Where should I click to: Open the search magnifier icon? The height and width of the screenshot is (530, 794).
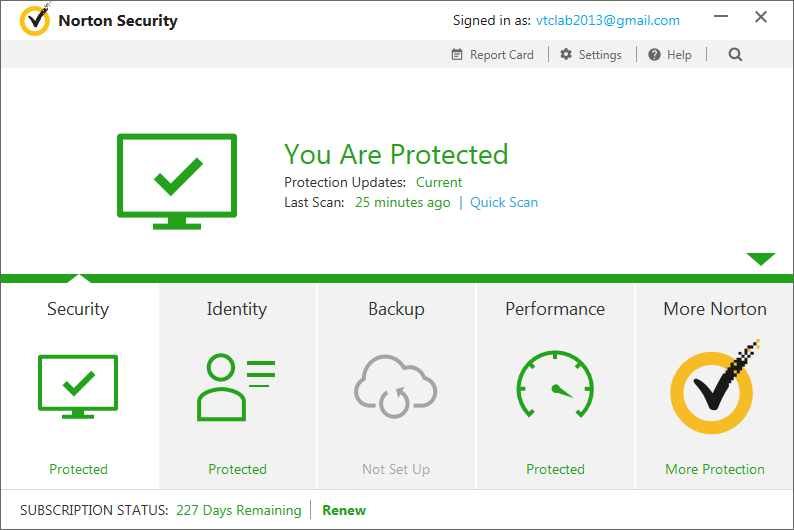coord(735,55)
